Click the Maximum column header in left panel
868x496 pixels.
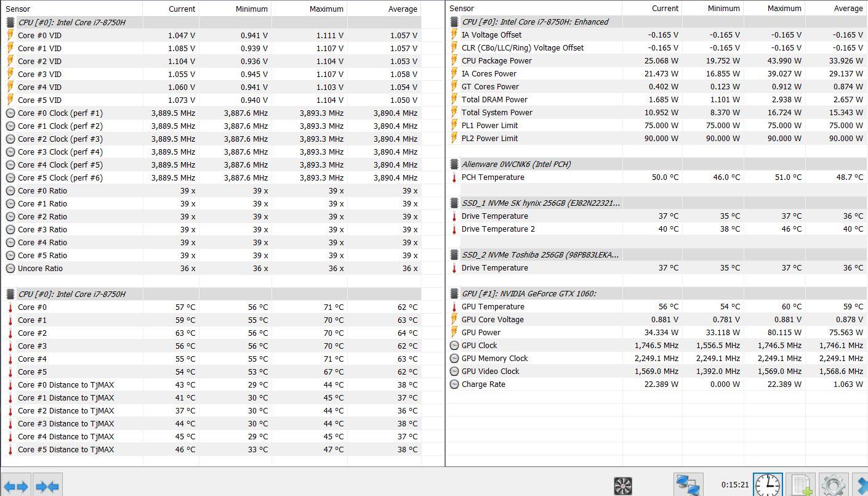(326, 9)
